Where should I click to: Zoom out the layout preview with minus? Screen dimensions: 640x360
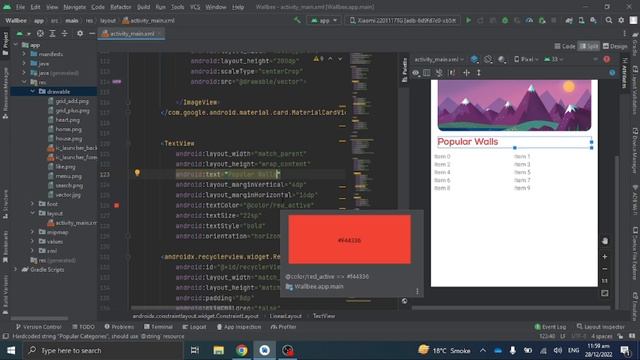pyautogui.click(x=604, y=269)
